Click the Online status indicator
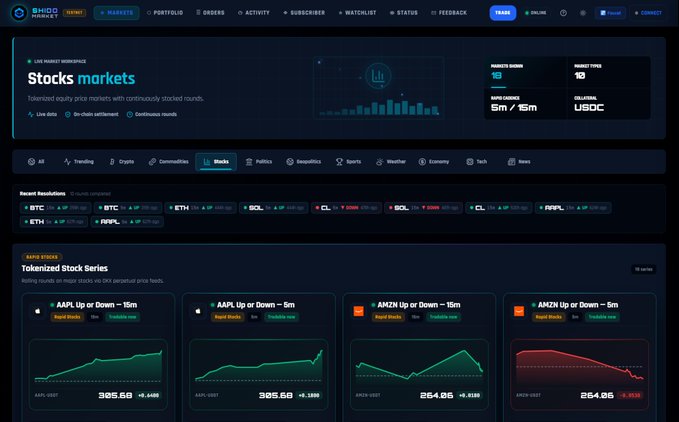Image resolution: width=679 pixels, height=422 pixels. [535, 13]
